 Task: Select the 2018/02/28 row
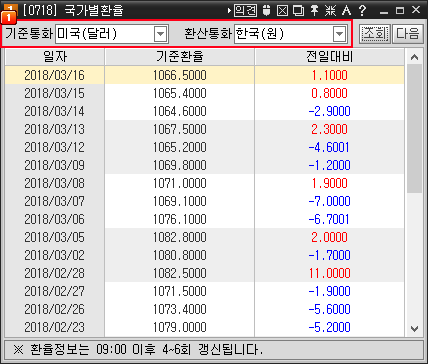point(205,273)
